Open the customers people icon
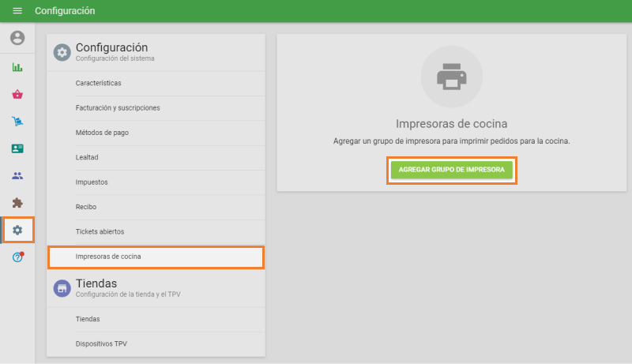Screen dimensions: 632x364 (x=17, y=176)
